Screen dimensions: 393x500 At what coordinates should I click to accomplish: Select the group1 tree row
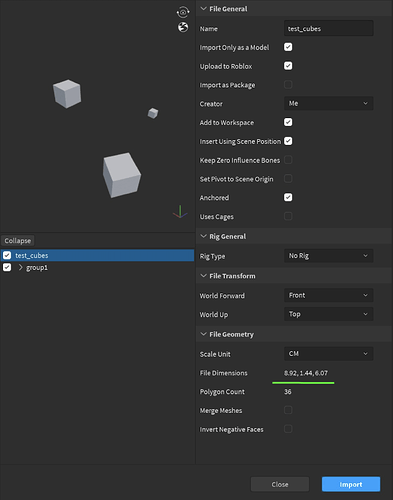tap(97, 267)
